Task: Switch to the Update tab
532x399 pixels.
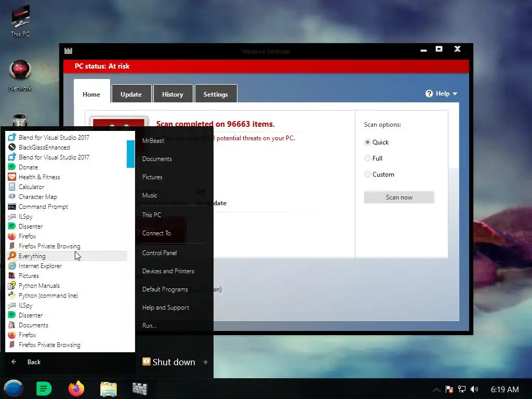Action: (x=131, y=94)
